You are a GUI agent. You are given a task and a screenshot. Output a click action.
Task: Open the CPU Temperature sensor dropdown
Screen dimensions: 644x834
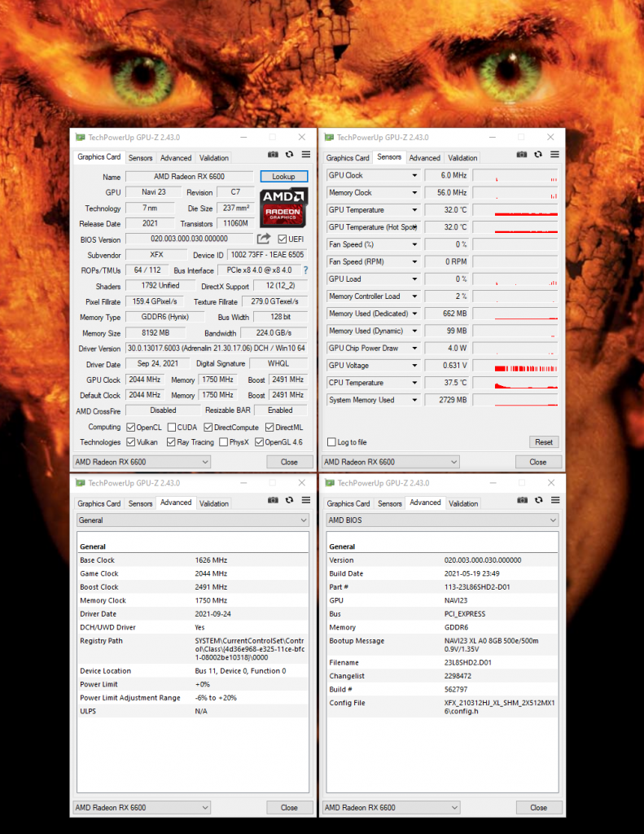tap(414, 383)
